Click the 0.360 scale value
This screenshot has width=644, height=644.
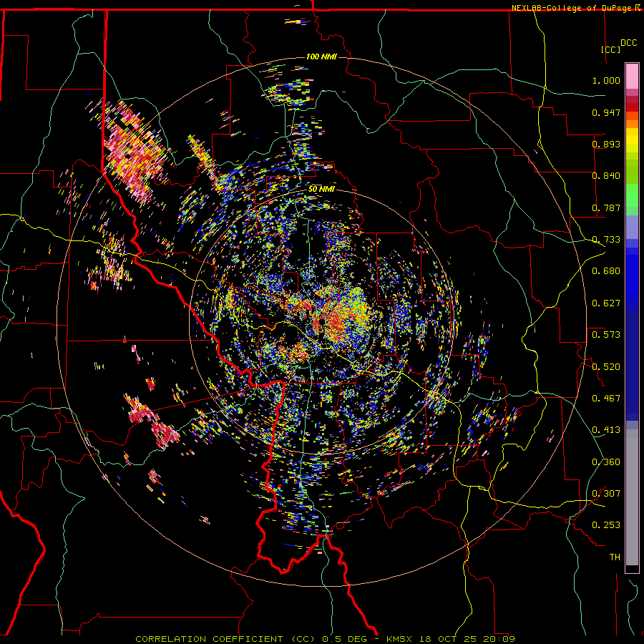[606, 462]
